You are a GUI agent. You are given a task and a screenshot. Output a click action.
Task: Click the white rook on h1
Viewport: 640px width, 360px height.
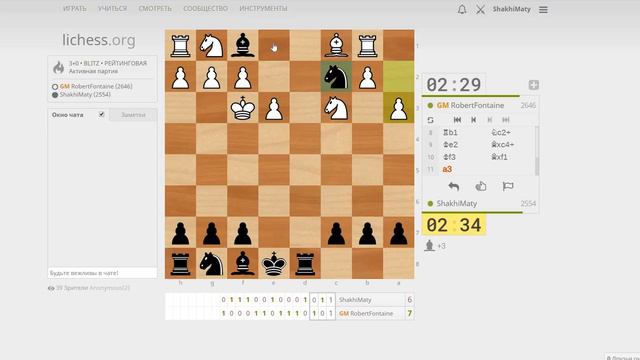click(x=180, y=45)
